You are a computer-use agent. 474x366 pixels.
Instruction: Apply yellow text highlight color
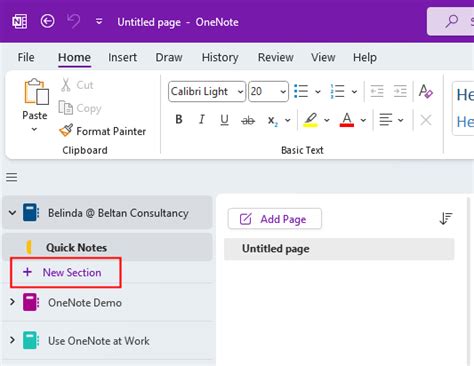pos(310,120)
